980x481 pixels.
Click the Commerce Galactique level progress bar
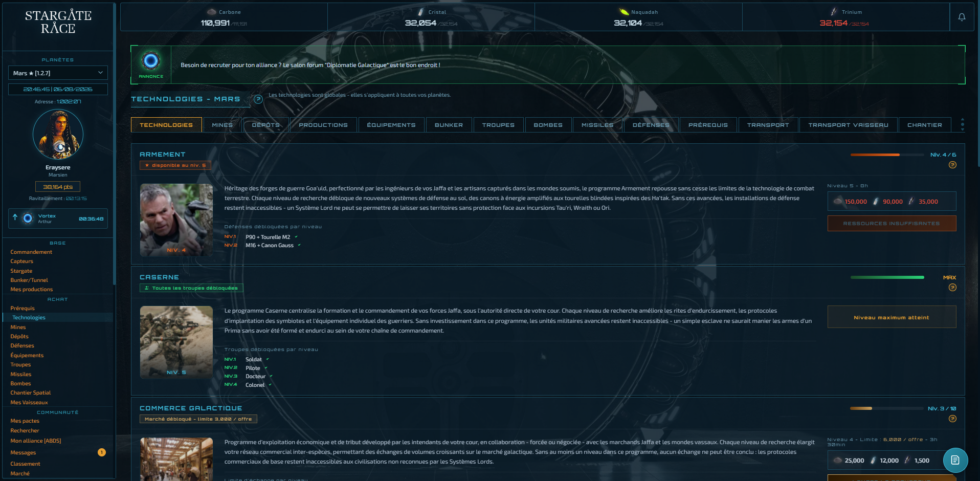(887, 408)
